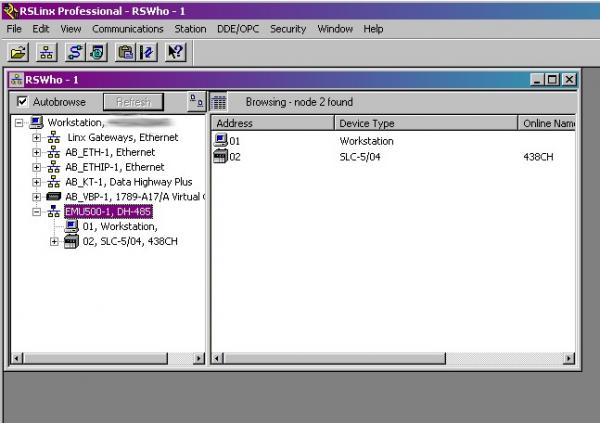Toggle the Autobrowse checkbox
The height and width of the screenshot is (423, 600).
tap(22, 101)
